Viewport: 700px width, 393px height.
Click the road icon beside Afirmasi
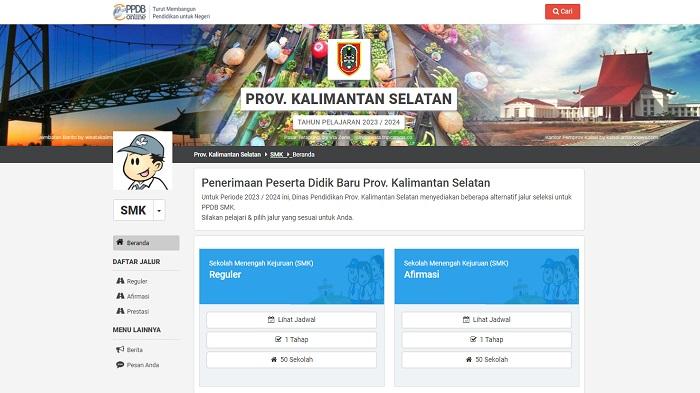pyautogui.click(x=120, y=296)
